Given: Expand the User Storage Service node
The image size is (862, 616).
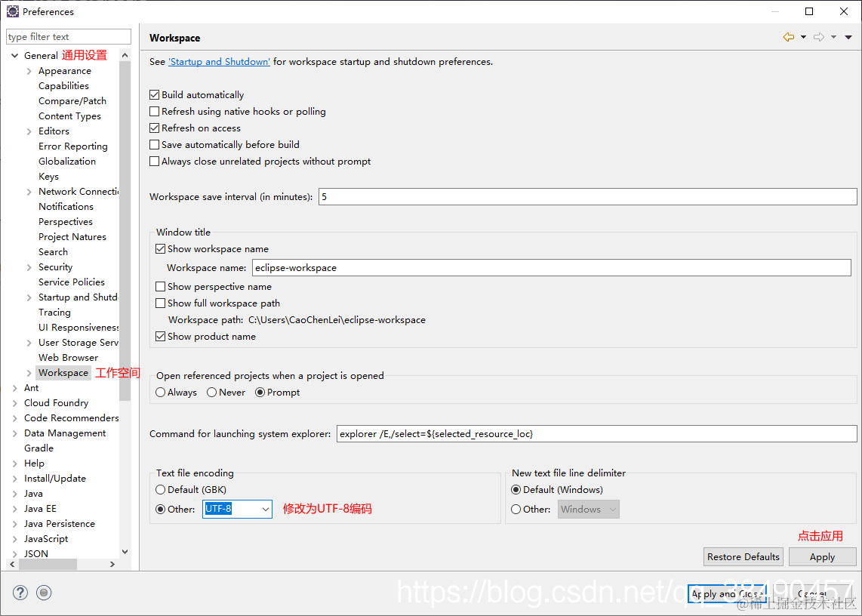Looking at the screenshot, I should [x=29, y=343].
